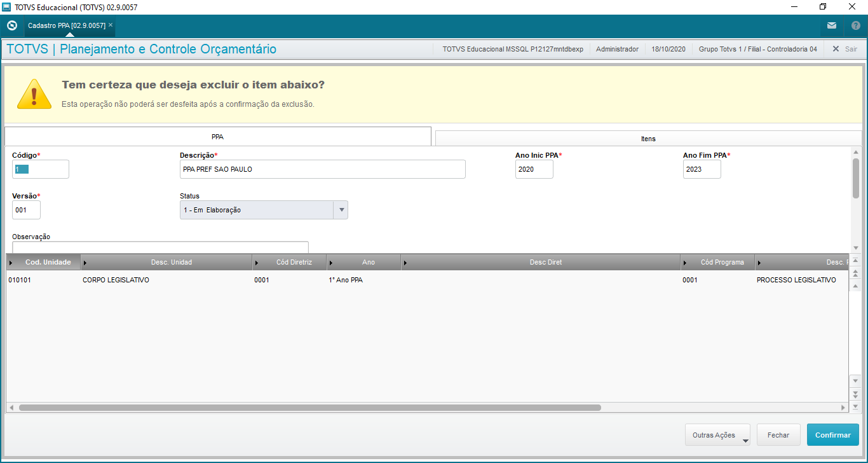Image resolution: width=868 pixels, height=463 pixels.
Task: Jump to first grid row with top arrow
Action: click(855, 261)
